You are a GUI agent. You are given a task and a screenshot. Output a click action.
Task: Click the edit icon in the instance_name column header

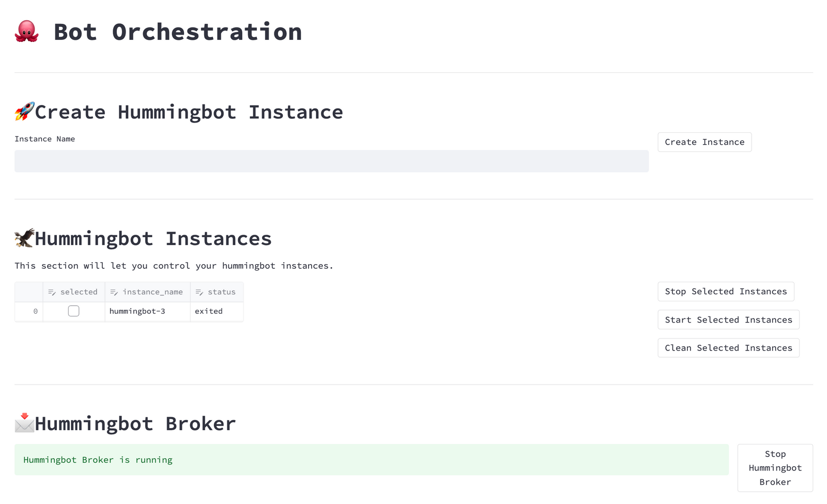click(x=114, y=292)
